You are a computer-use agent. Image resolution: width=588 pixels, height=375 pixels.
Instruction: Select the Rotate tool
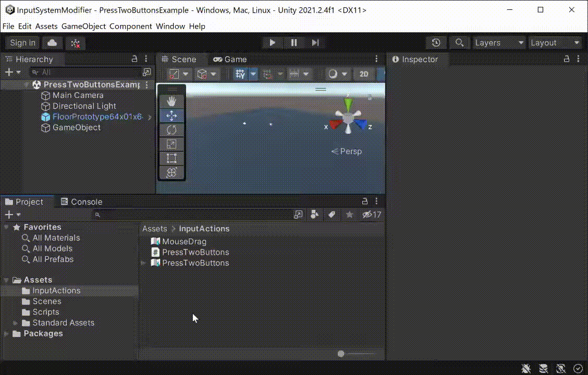pos(171,130)
